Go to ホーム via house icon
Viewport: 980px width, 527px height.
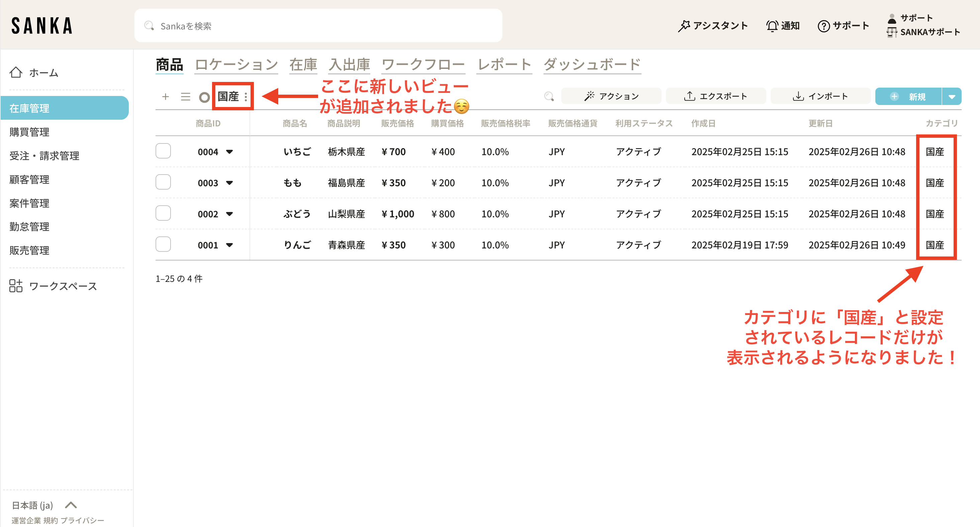(x=16, y=72)
